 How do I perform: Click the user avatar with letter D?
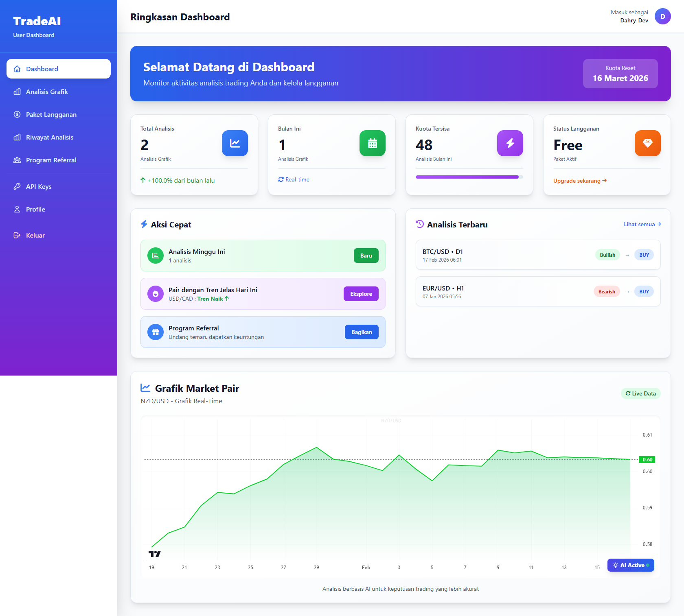point(662,17)
